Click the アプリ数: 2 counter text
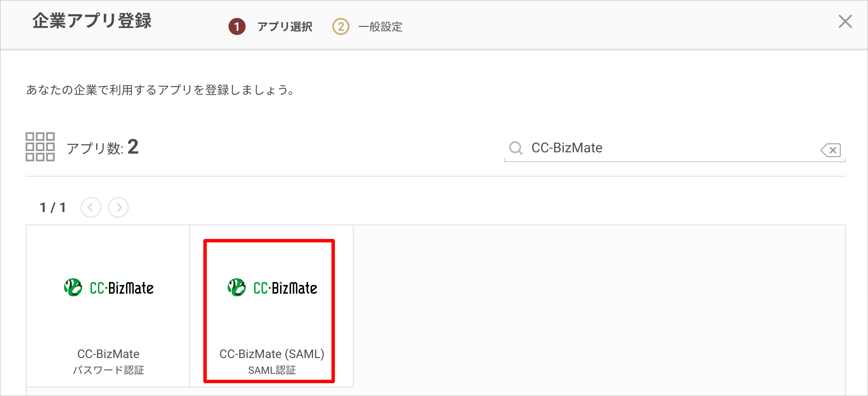Screen dimensions: 868x396 (x=103, y=148)
